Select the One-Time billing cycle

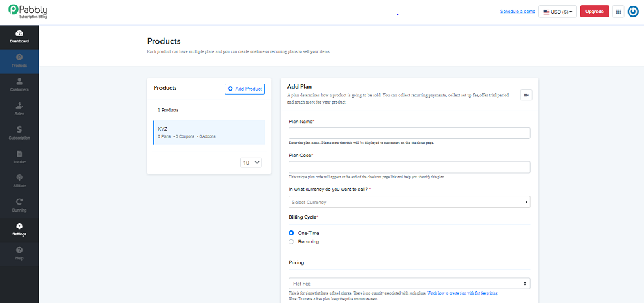point(291,233)
